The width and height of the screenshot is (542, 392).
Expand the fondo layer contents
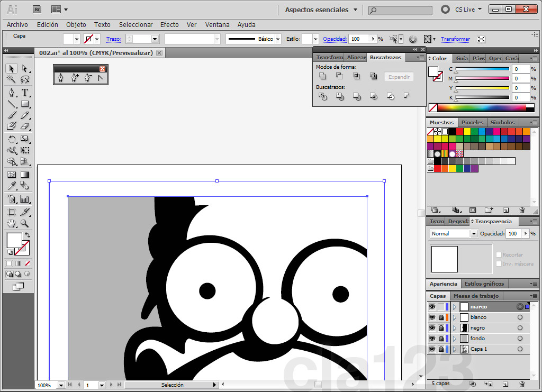(x=455, y=339)
